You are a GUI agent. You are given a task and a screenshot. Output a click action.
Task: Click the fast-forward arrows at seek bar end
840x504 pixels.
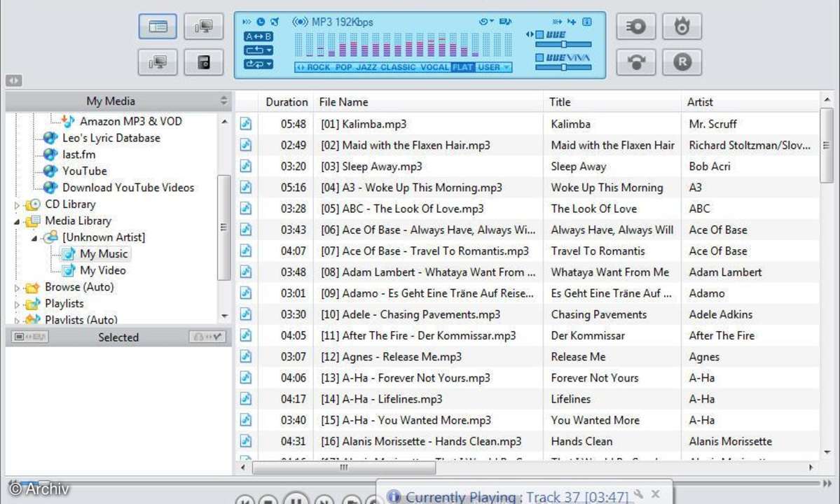point(827,483)
